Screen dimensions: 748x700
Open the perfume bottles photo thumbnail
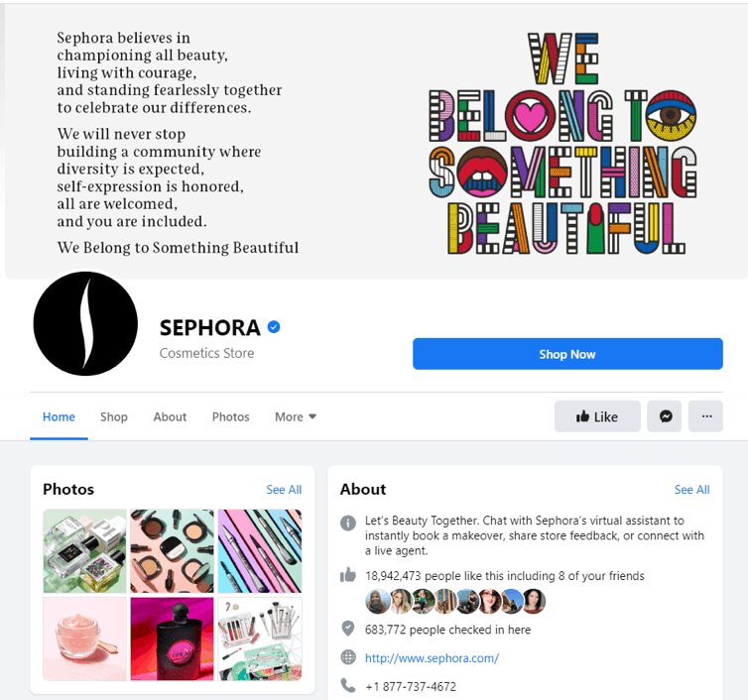coord(85,550)
